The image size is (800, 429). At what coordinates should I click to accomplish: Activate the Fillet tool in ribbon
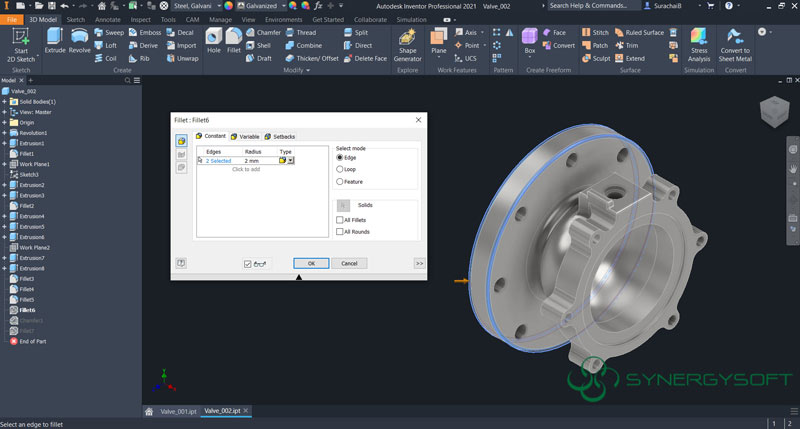[x=234, y=41]
